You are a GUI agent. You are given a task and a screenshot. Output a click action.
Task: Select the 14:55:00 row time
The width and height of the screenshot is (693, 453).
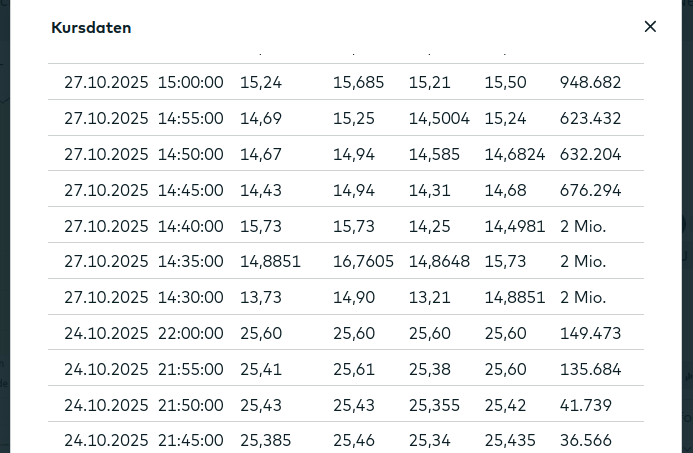[x=190, y=118]
